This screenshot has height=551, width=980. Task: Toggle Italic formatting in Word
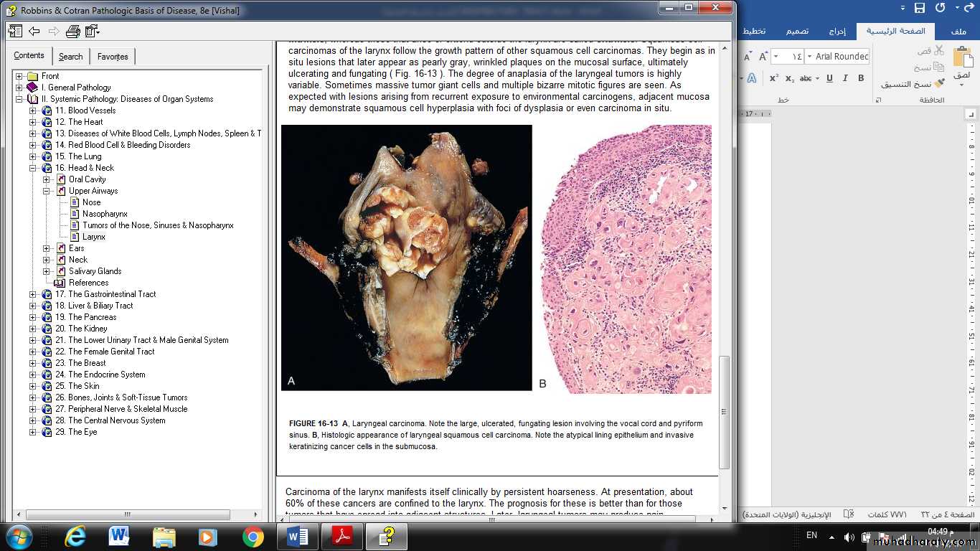click(845, 78)
